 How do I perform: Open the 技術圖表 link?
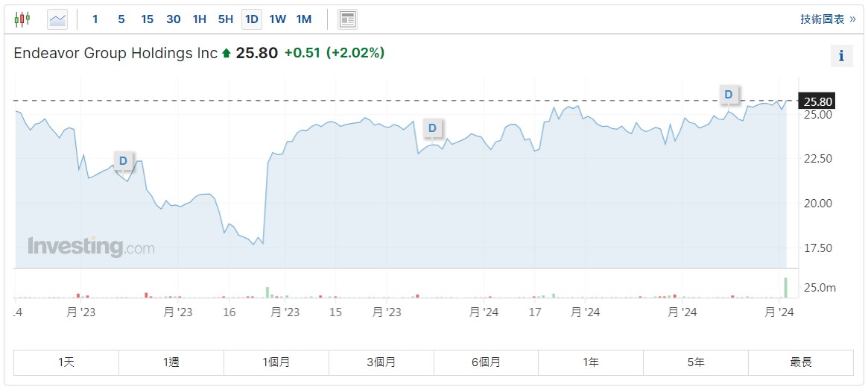pyautogui.click(x=828, y=19)
